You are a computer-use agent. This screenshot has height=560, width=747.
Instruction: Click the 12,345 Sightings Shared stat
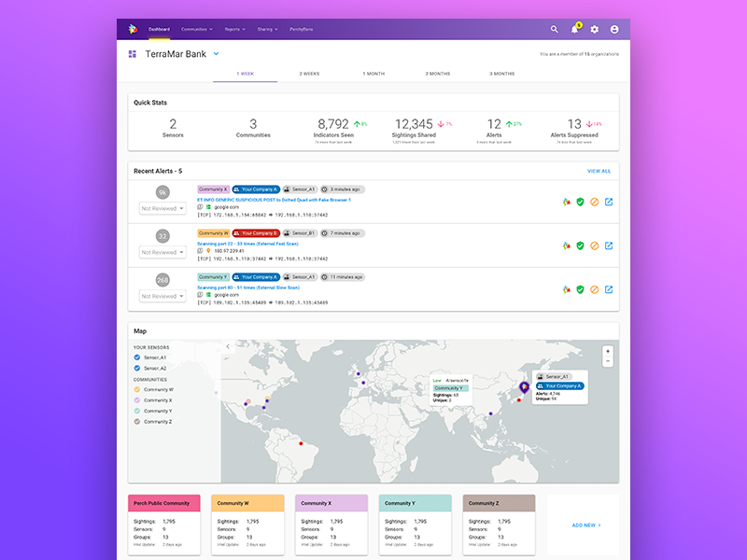(x=414, y=124)
